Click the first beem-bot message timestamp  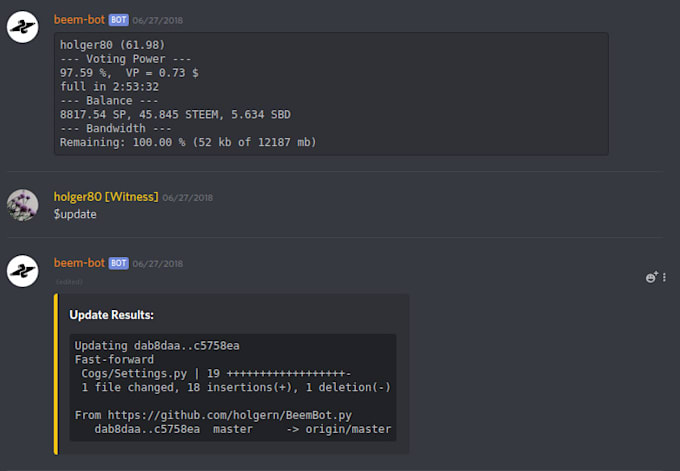158,20
